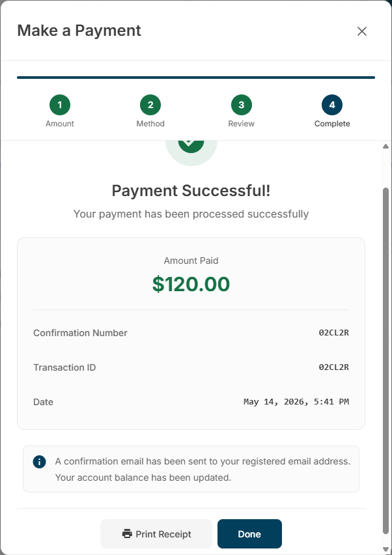Viewport: 392px width, 555px height.
Task: Click the scrollbar down arrow
Action: click(x=385, y=549)
